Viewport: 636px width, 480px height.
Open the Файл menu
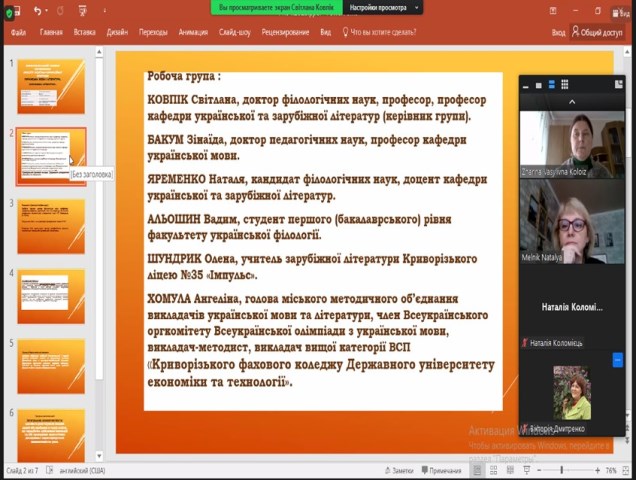tap(18, 32)
